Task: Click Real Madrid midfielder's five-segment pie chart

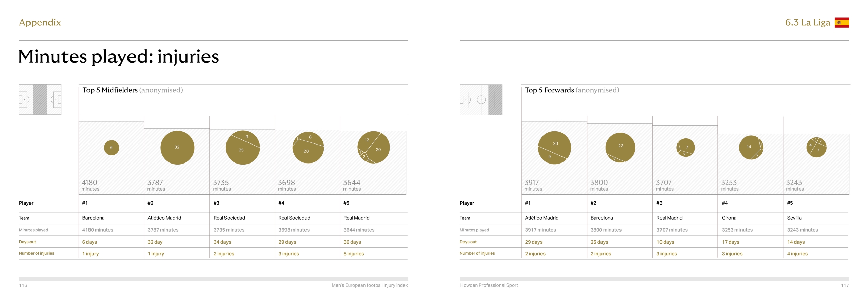Action: (x=373, y=147)
